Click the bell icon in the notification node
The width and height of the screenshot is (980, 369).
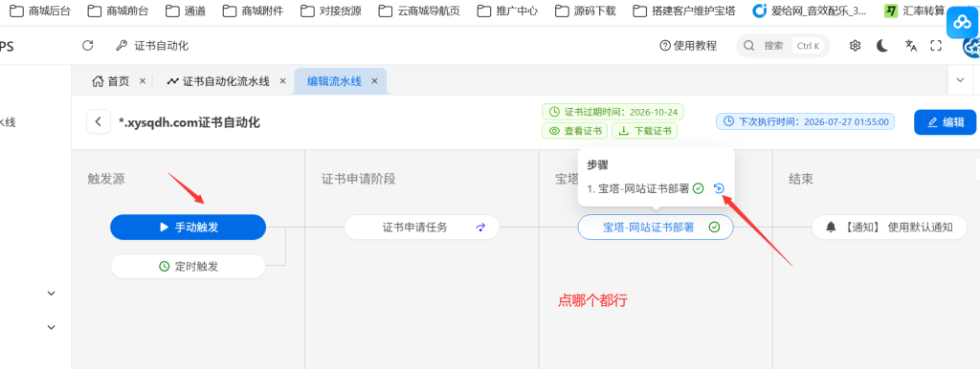(831, 228)
